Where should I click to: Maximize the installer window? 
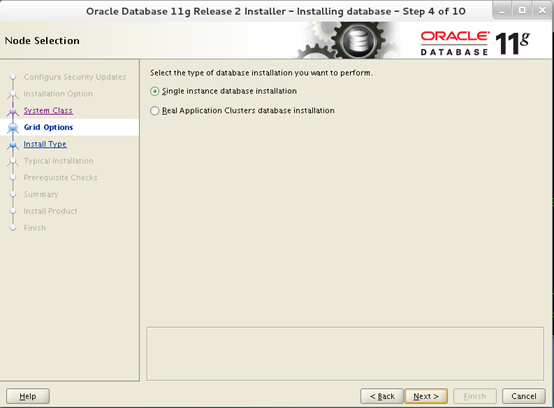(522, 10)
